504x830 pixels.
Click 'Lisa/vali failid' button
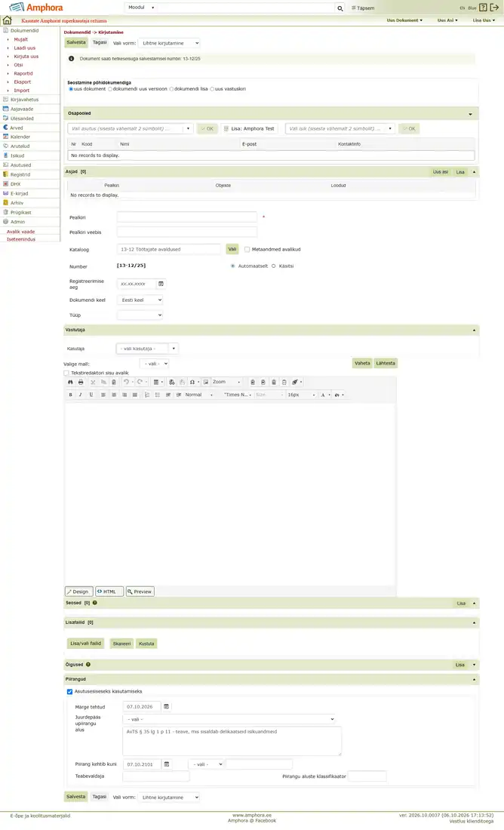point(85,644)
